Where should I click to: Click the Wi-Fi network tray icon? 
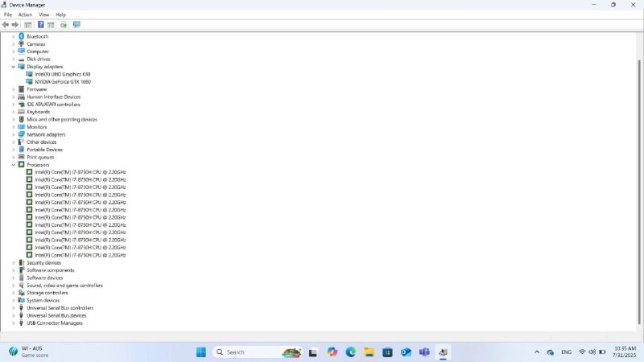point(582,352)
